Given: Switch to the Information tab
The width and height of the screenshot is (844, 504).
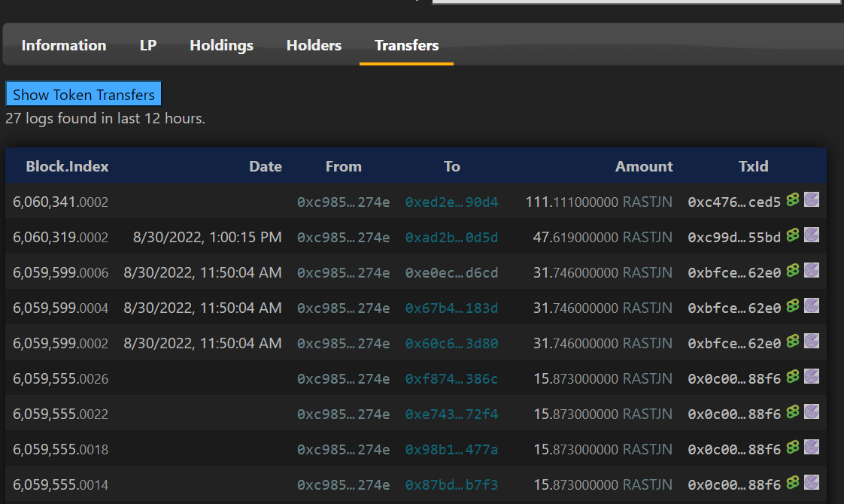Looking at the screenshot, I should 63,45.
